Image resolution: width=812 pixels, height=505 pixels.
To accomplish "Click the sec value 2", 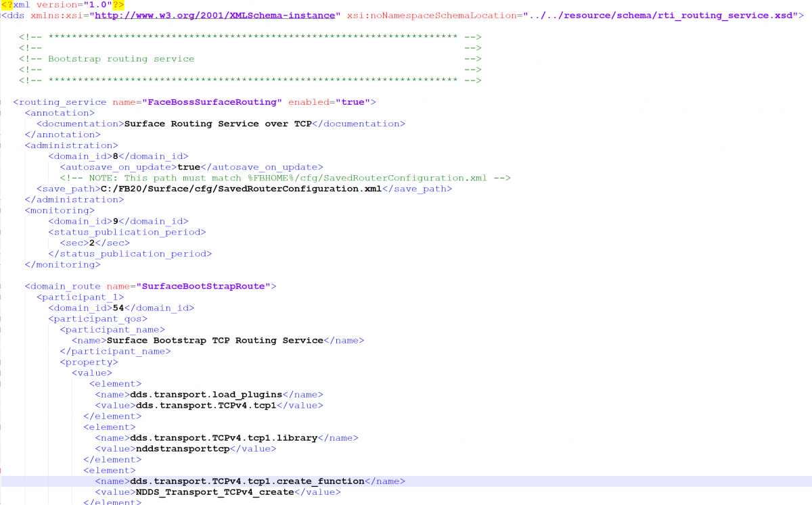I will [x=91, y=243].
